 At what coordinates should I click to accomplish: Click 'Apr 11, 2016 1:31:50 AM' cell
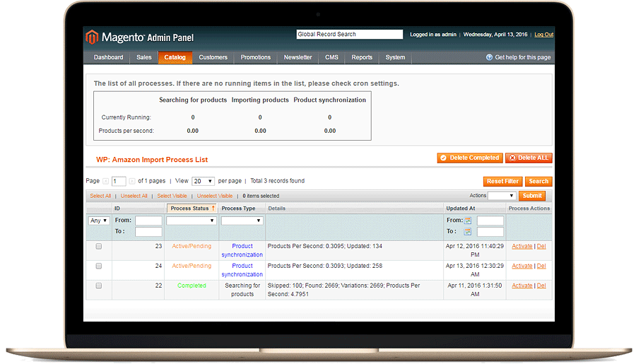point(475,290)
